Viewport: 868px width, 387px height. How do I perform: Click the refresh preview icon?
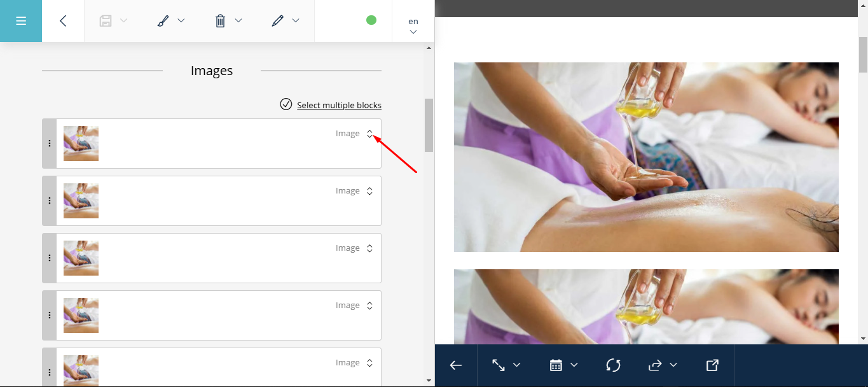click(x=613, y=365)
